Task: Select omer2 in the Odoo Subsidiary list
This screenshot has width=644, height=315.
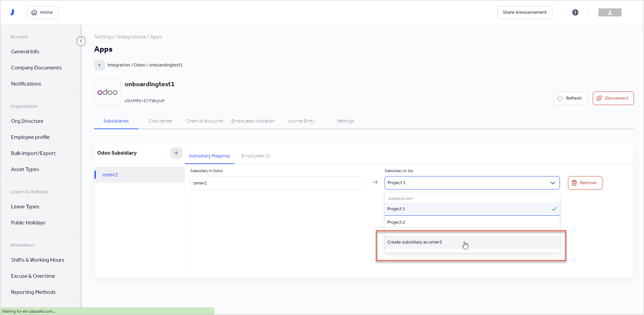Action: click(x=110, y=174)
